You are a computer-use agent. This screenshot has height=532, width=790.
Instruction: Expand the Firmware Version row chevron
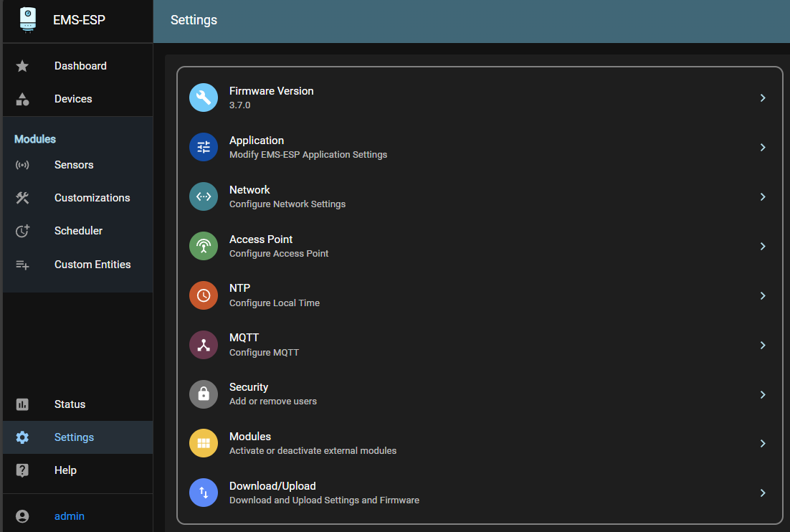coord(763,98)
